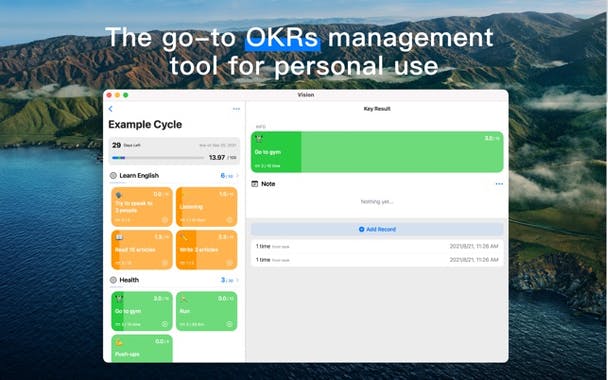This screenshot has height=380, width=608.
Task: Open the Read 10 articles card
Action: tap(142, 250)
